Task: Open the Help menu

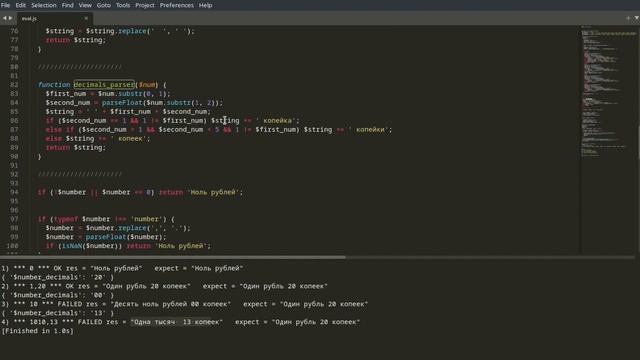Action: point(205,5)
